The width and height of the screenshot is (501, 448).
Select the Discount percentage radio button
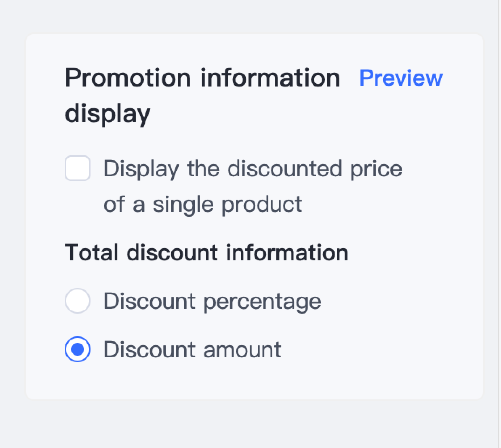click(78, 301)
